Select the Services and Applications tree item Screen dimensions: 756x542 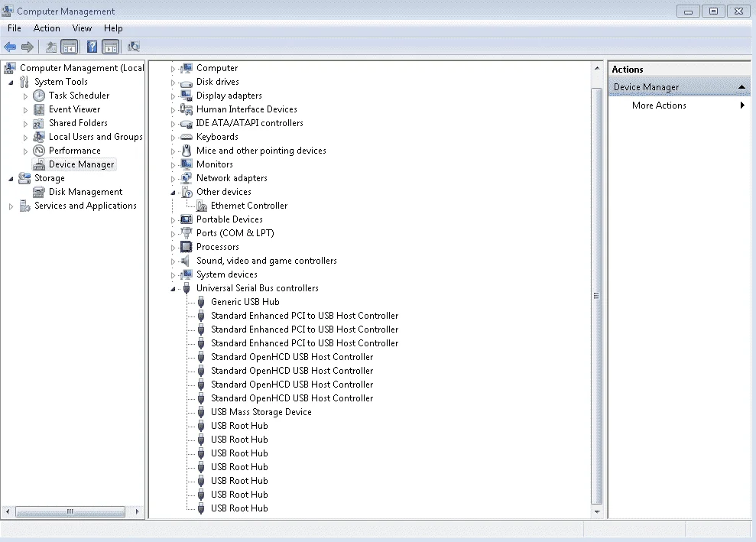click(x=86, y=206)
